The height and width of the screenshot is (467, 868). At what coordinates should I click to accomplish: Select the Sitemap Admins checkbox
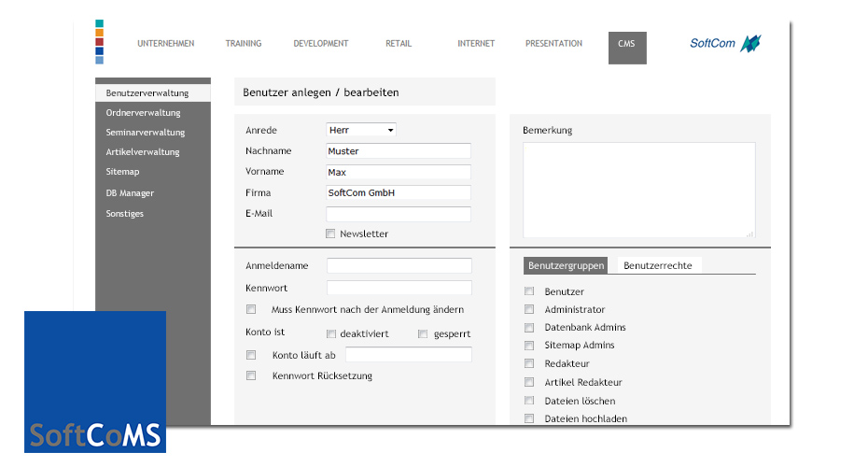(529, 346)
